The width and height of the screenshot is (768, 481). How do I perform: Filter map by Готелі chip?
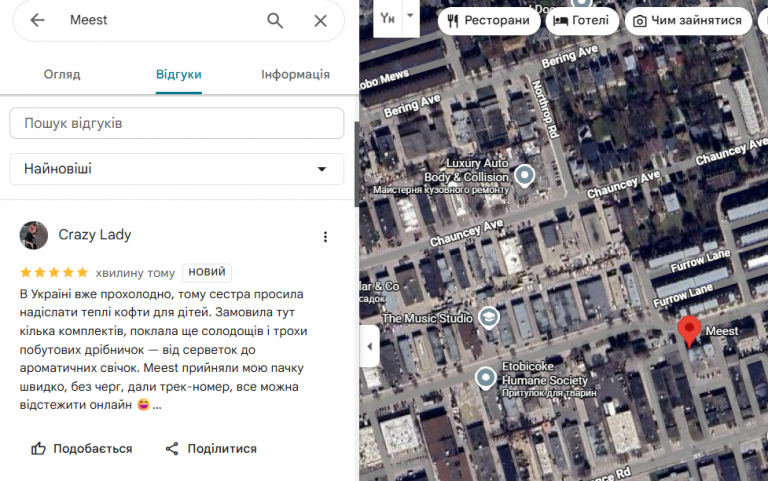click(581, 21)
